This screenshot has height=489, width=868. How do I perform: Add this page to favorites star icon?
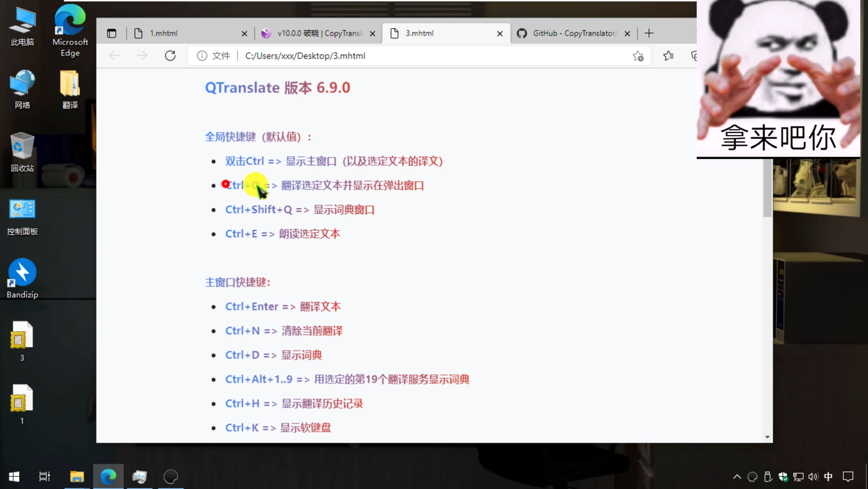638,56
